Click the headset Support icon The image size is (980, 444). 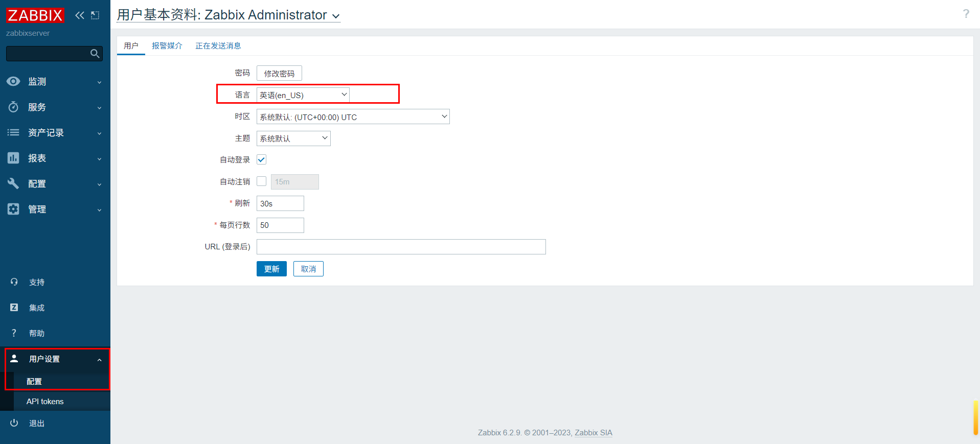click(14, 282)
